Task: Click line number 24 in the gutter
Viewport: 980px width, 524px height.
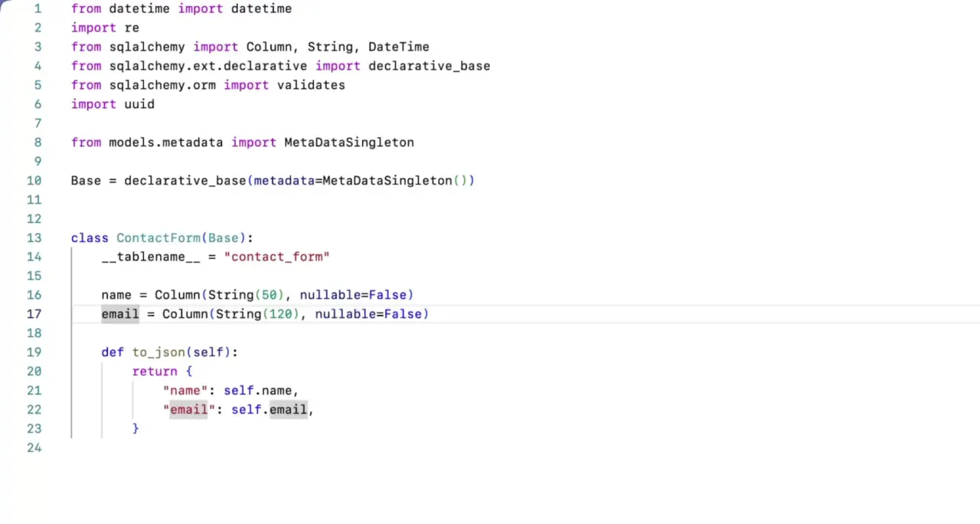Action: click(x=34, y=447)
